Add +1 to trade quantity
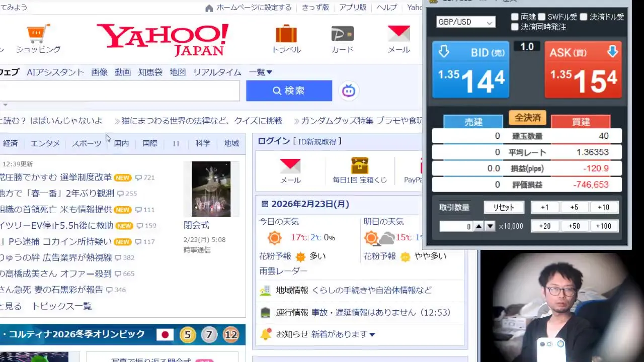Screen dimensions: 644x362 (x=545, y=207)
